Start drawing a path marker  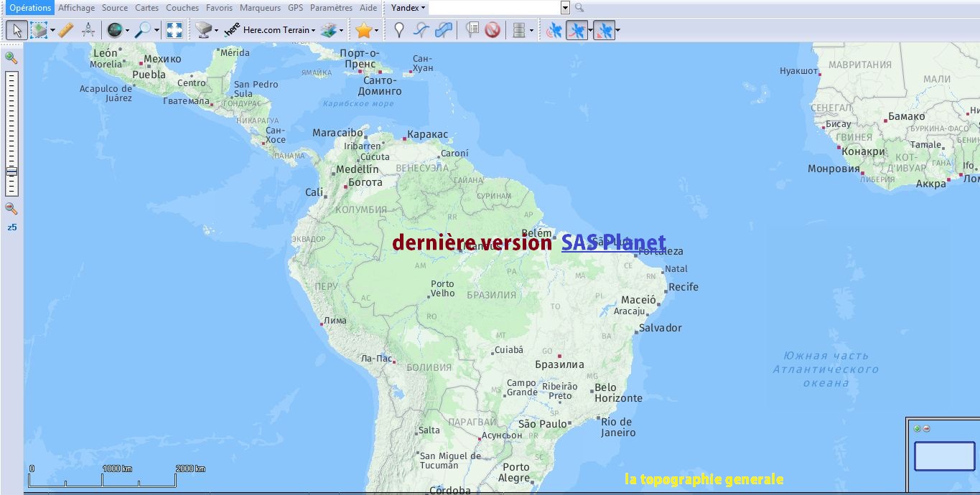(x=421, y=29)
